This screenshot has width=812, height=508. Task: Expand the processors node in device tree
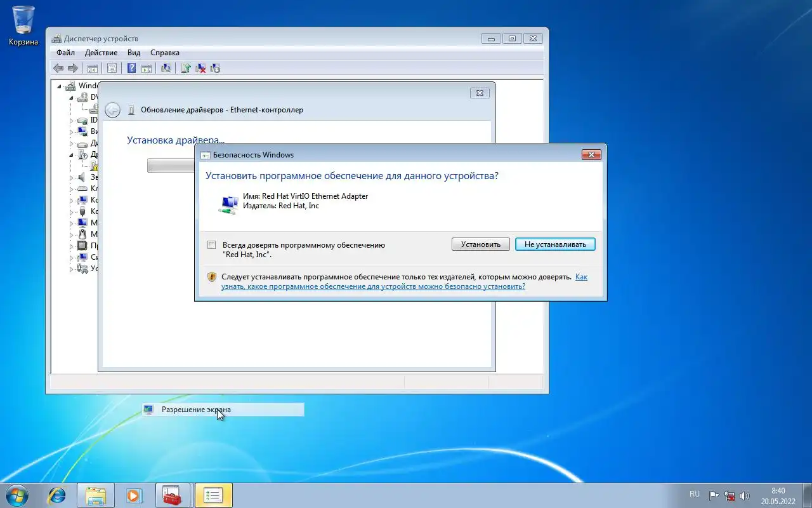[71, 246]
